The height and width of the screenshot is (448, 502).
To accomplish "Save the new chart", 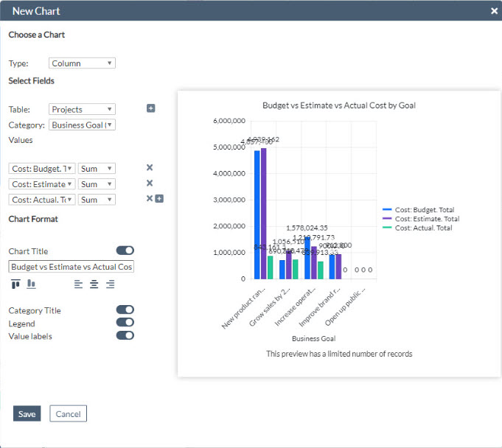I will point(27,414).
